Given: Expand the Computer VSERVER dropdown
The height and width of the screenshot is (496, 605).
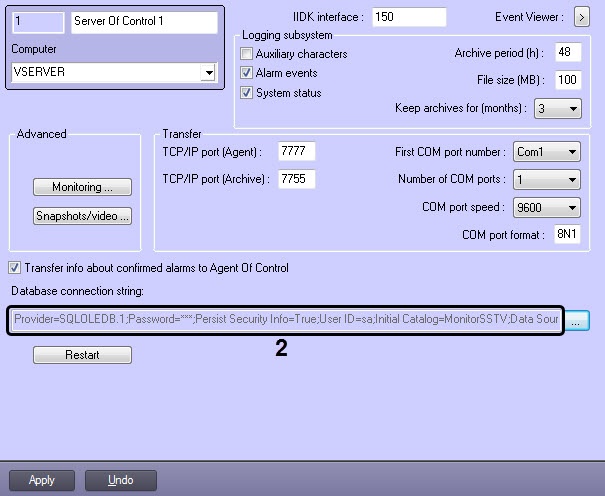Looking at the screenshot, I should pyautogui.click(x=208, y=73).
